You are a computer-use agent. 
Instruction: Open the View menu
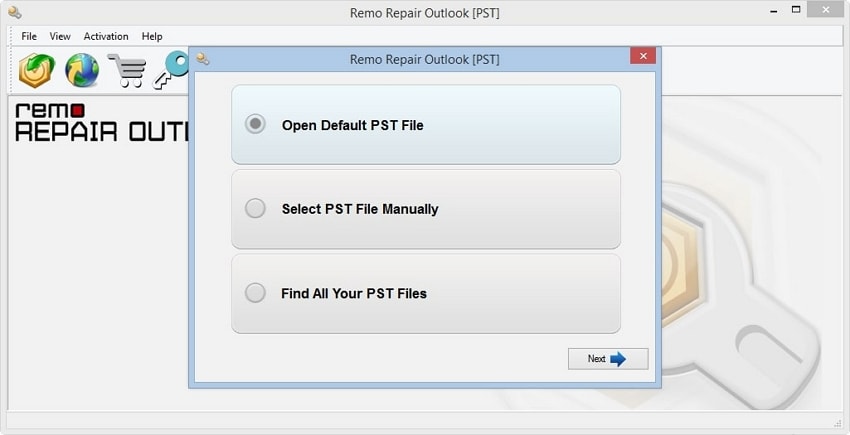tap(60, 36)
